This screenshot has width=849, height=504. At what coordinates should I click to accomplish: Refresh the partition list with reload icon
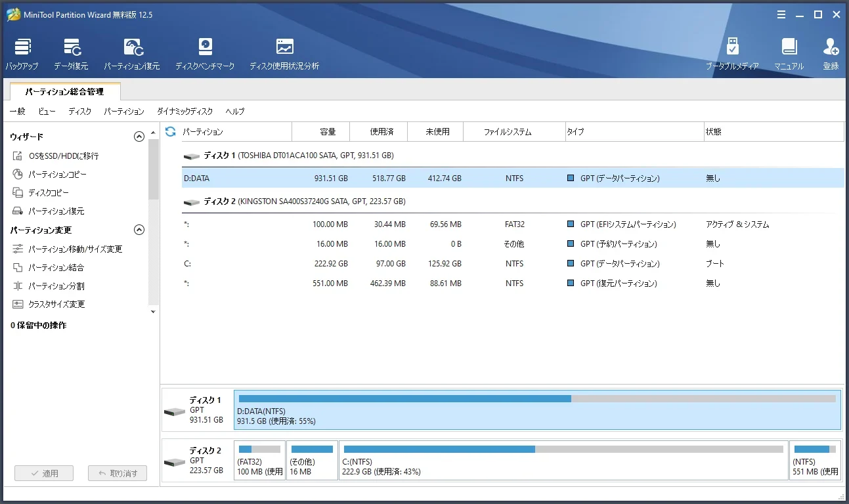[x=170, y=131]
